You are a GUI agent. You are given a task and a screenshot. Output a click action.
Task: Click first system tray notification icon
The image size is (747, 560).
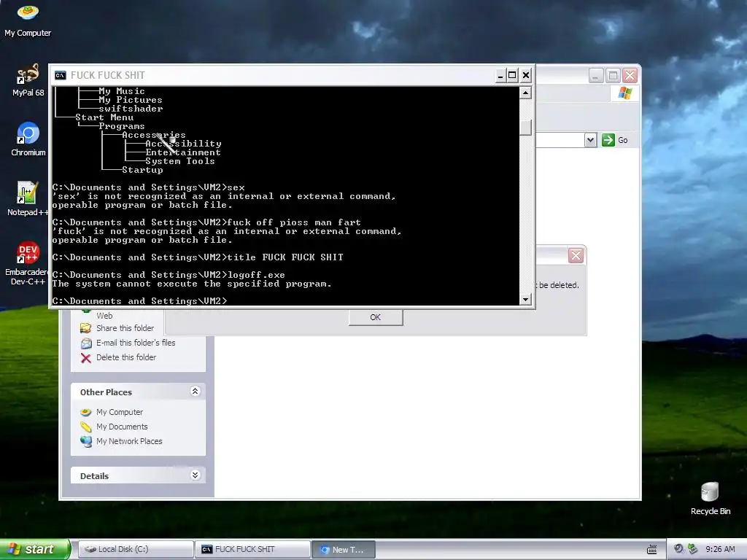pos(678,549)
